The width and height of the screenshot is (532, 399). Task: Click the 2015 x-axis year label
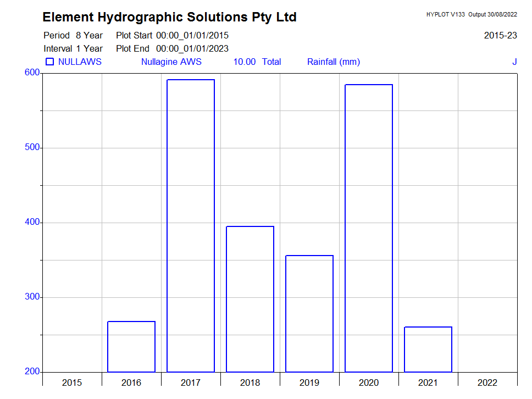coord(72,383)
